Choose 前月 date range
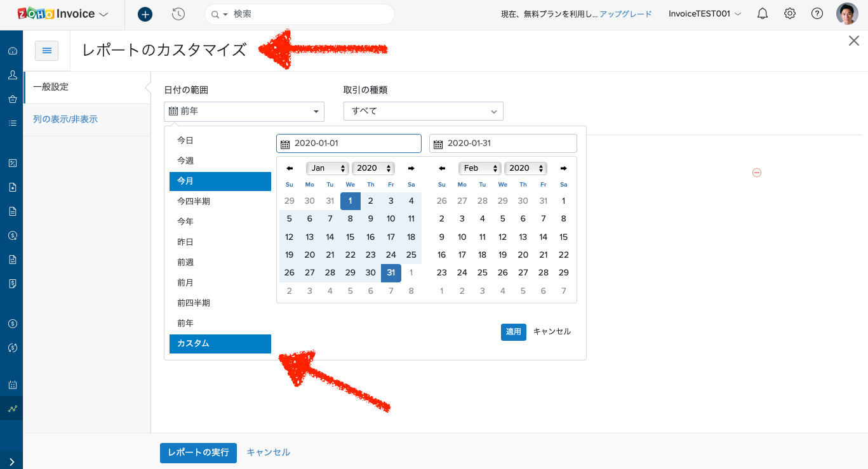 (220, 282)
